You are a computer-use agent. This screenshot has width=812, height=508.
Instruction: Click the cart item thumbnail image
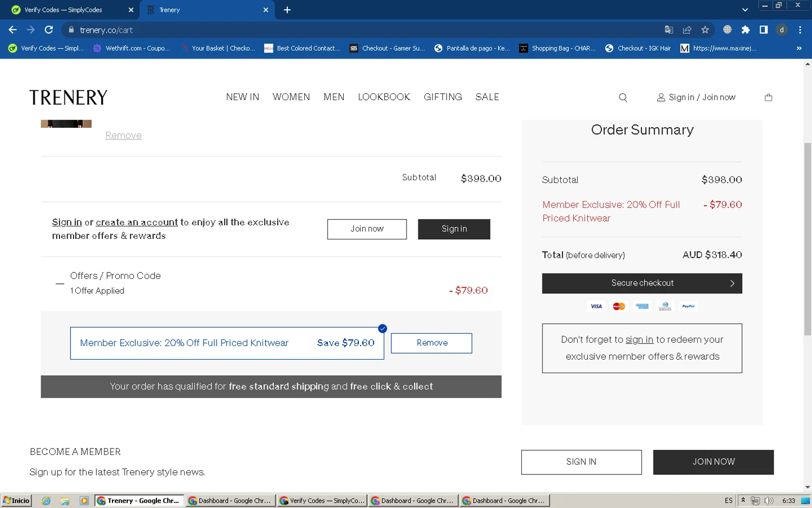(x=66, y=124)
